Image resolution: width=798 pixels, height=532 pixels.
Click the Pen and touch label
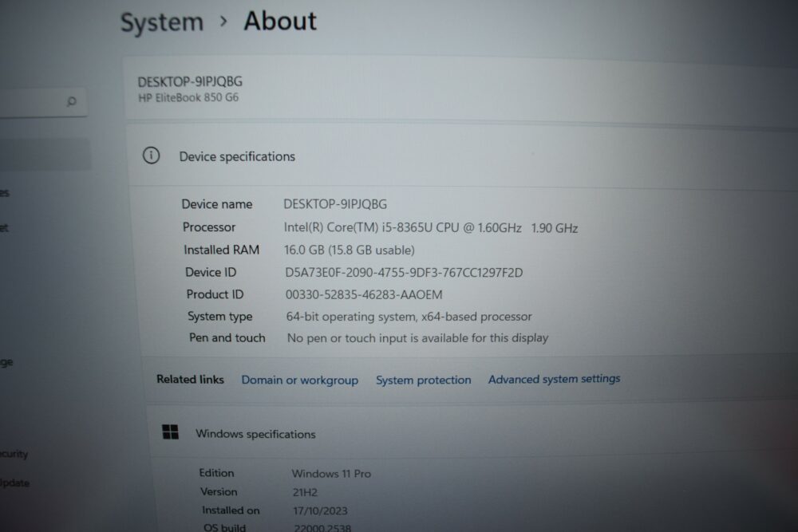pos(227,337)
